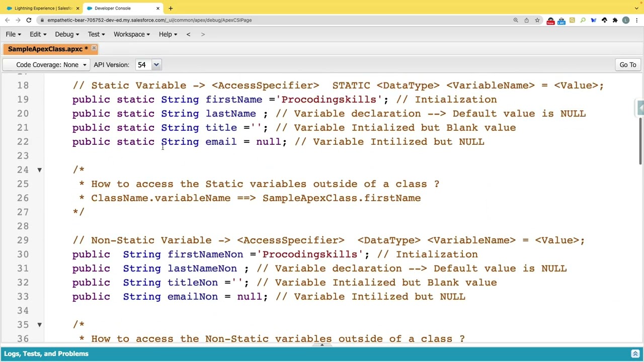Image resolution: width=644 pixels, height=362 pixels.
Task: Open the Help menu
Action: pyautogui.click(x=168, y=34)
